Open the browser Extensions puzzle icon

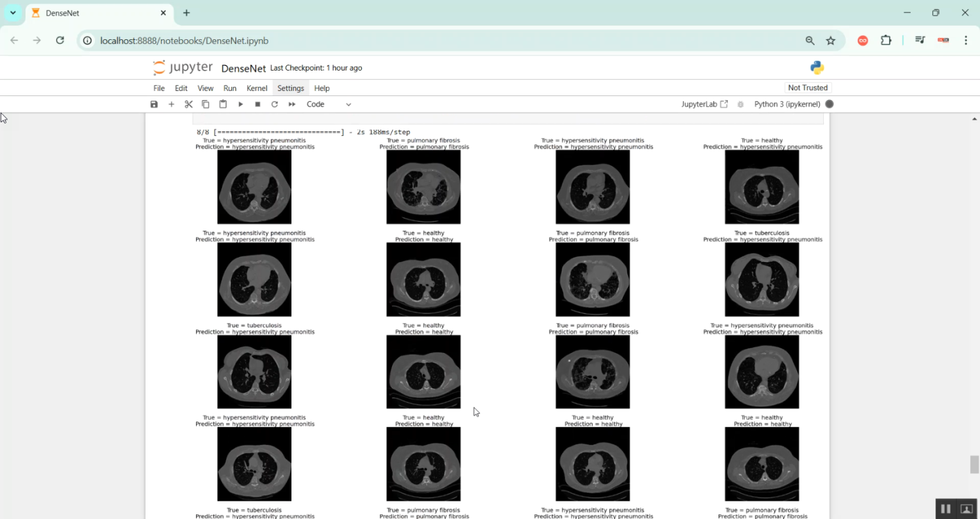click(886, 41)
